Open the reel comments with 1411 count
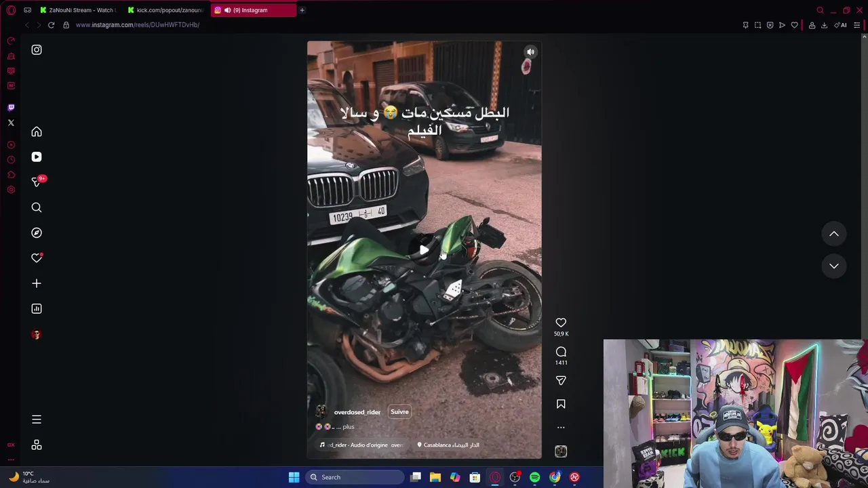 click(561, 352)
